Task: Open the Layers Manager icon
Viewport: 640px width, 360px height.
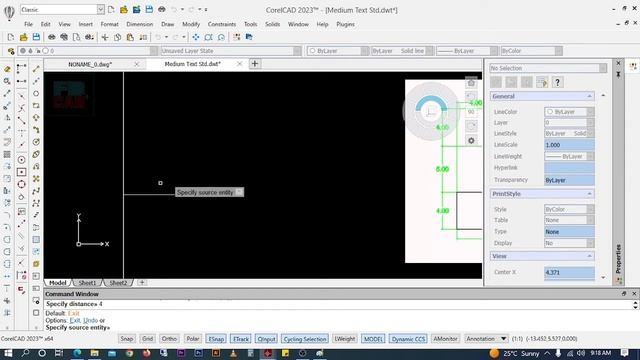Action: [x=11, y=51]
